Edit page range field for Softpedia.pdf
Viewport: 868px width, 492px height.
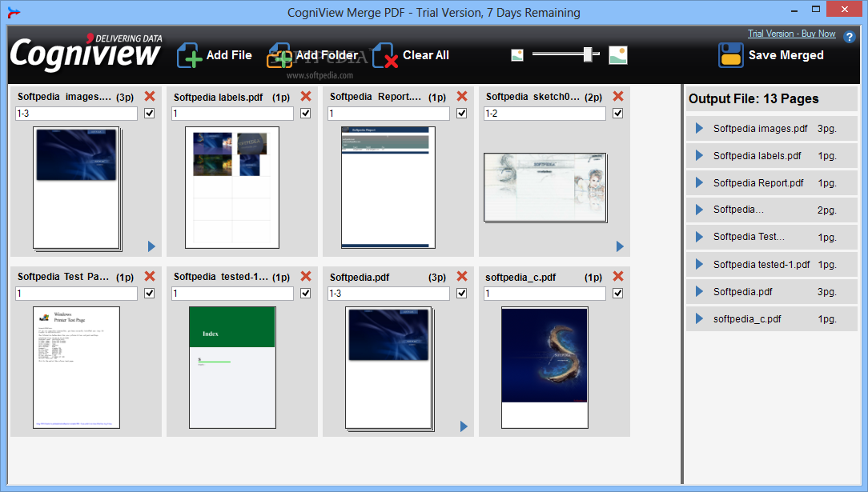point(388,294)
